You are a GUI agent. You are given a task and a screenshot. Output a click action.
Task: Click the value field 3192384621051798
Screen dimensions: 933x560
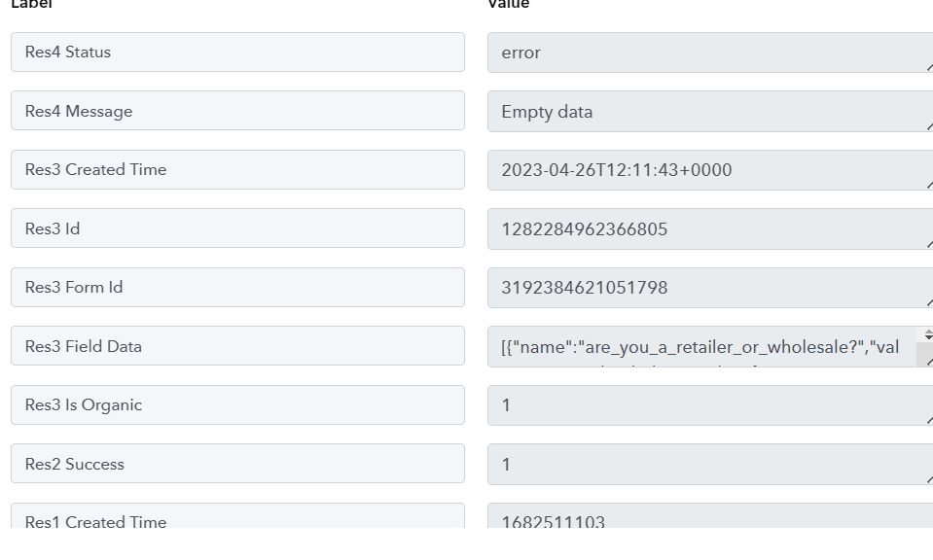click(710, 289)
